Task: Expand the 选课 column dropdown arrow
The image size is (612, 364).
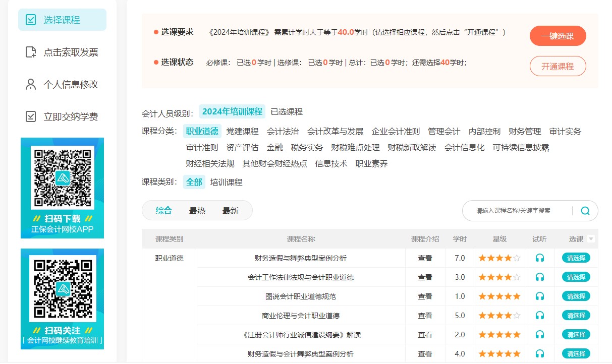Action: (x=591, y=239)
